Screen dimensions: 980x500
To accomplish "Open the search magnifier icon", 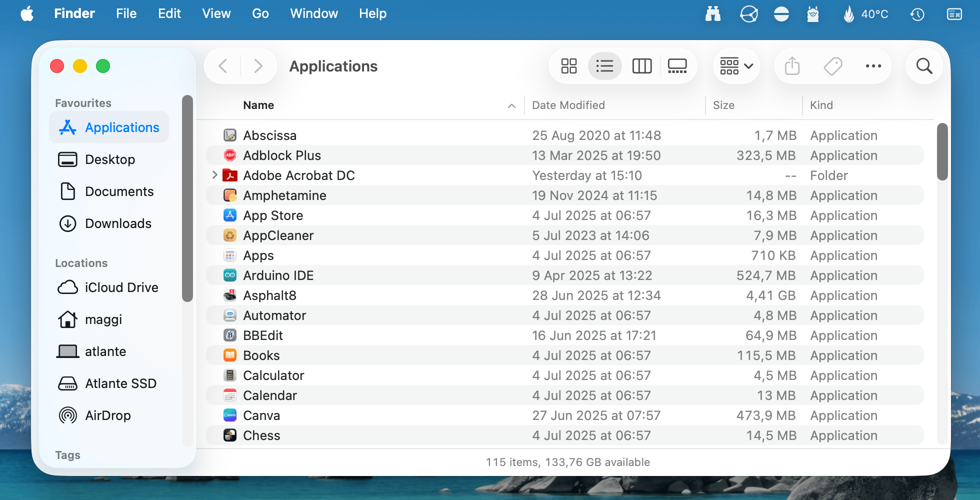I will click(x=924, y=66).
